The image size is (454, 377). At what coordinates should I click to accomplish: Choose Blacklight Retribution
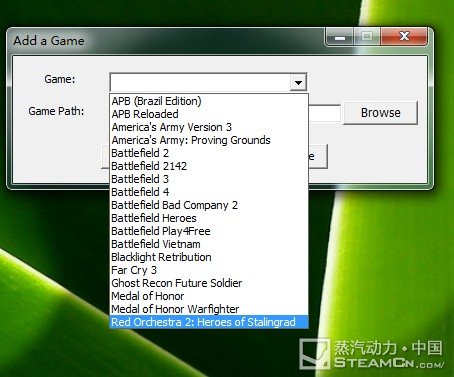tap(209, 257)
